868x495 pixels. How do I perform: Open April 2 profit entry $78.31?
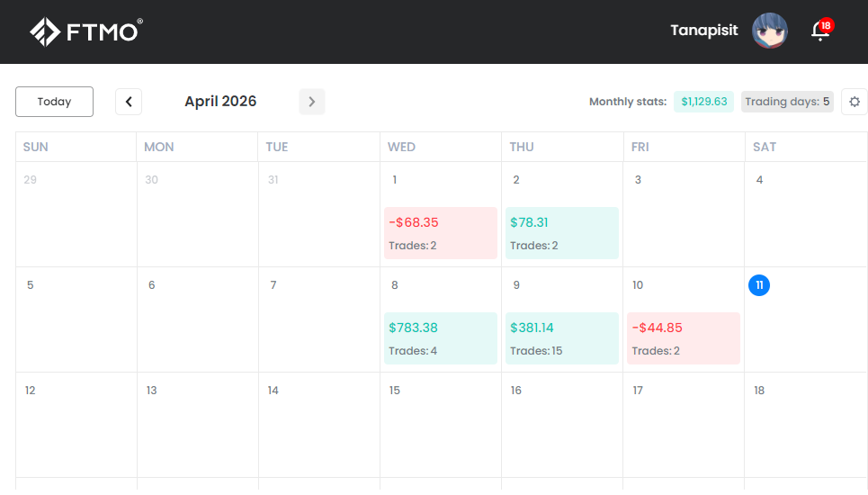pyautogui.click(x=561, y=233)
